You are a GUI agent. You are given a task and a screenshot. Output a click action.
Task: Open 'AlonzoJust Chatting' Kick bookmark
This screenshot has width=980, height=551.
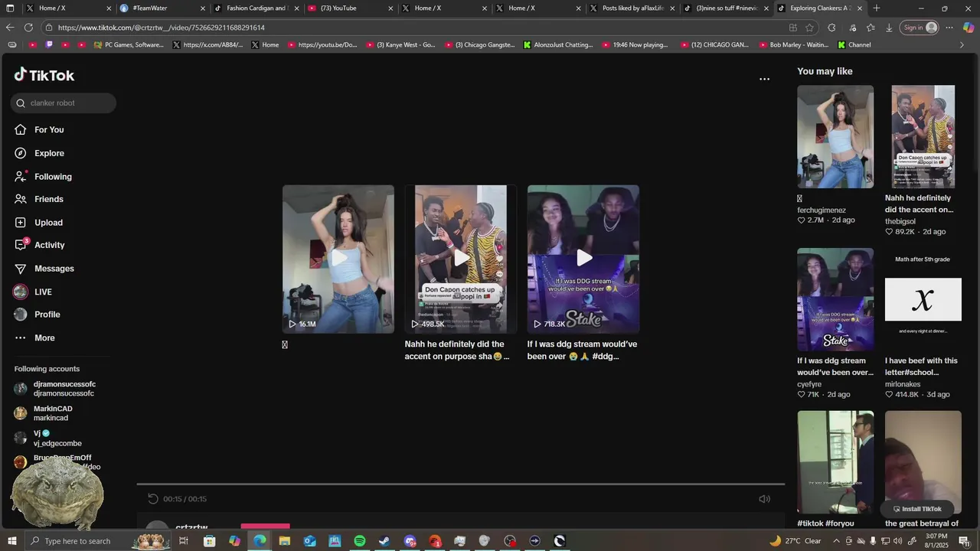(558, 45)
